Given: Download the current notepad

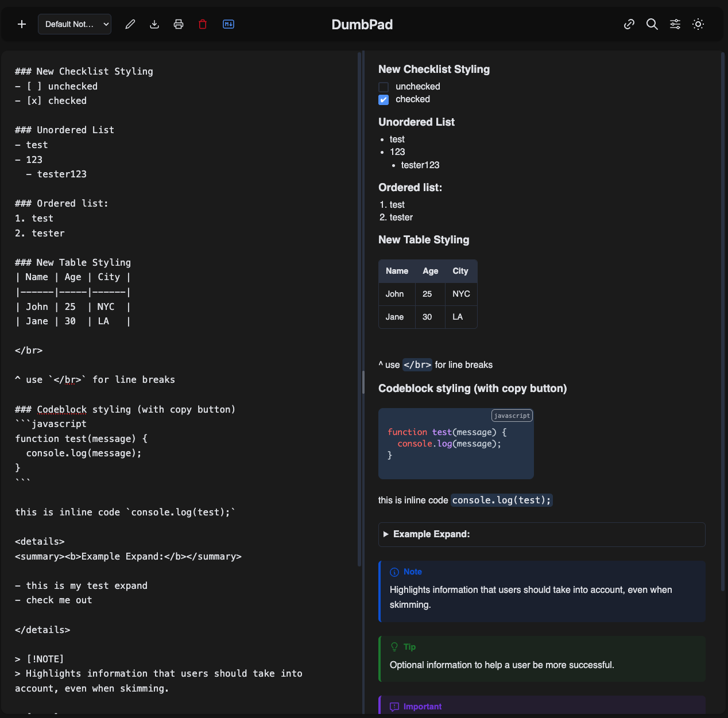Looking at the screenshot, I should tap(154, 24).
